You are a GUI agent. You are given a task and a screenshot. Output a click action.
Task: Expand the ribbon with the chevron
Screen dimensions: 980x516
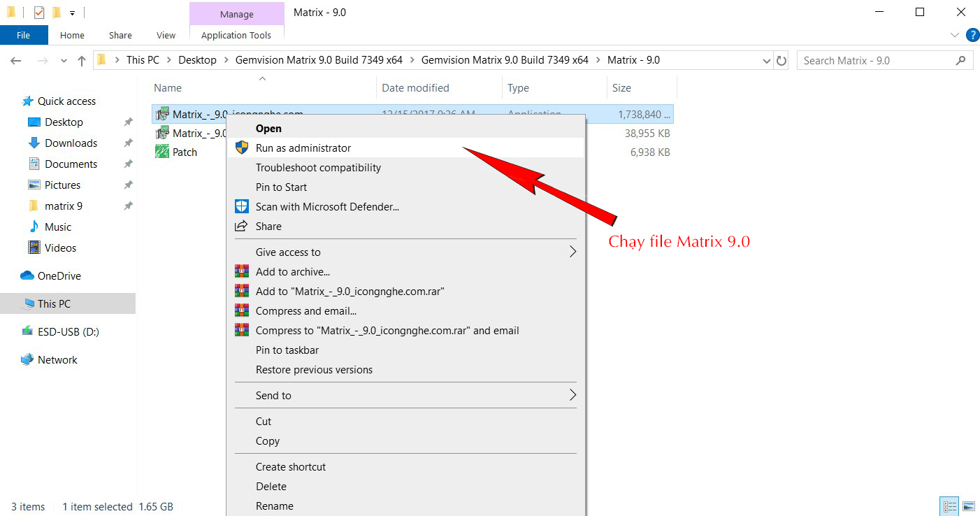955,35
